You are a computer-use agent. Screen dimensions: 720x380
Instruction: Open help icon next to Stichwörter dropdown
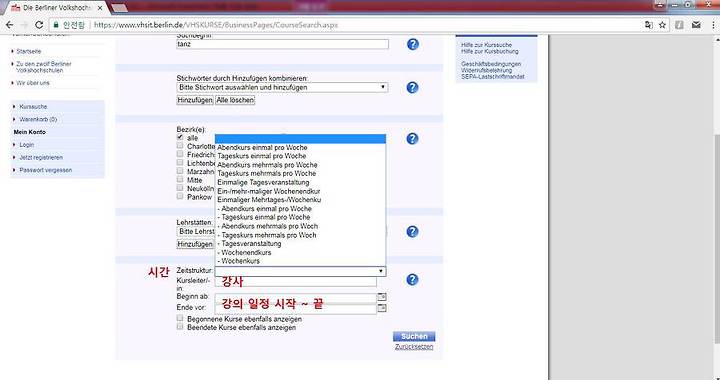413,87
